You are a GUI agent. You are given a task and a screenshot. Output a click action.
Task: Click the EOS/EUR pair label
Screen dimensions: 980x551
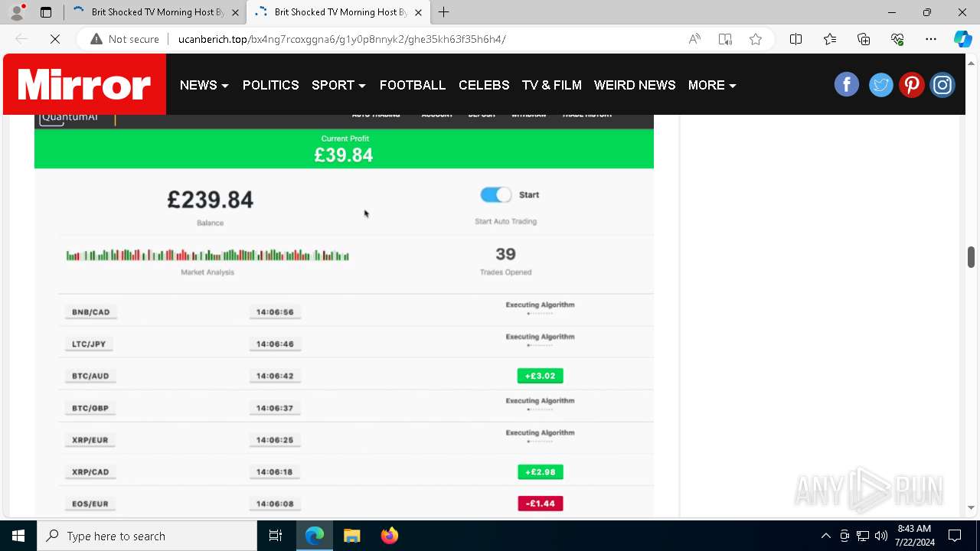(90, 504)
